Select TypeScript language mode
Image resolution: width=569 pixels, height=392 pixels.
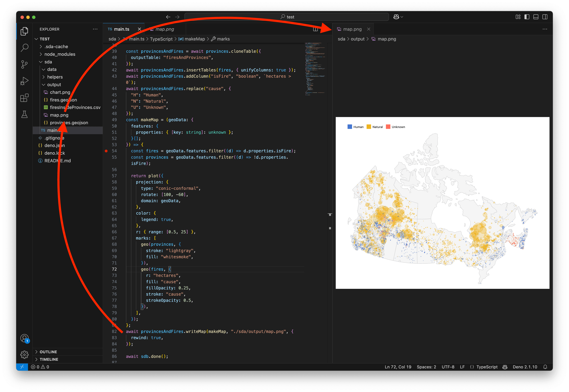tap(487, 367)
